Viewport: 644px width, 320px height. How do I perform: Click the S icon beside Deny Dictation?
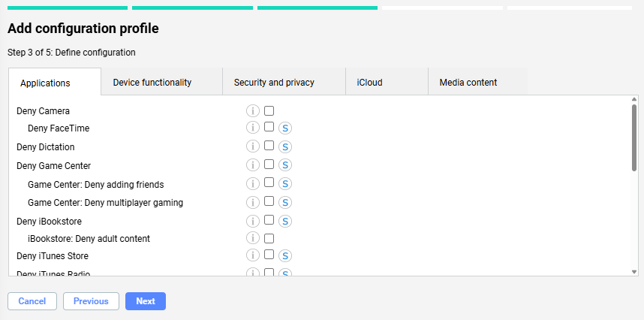[285, 147]
